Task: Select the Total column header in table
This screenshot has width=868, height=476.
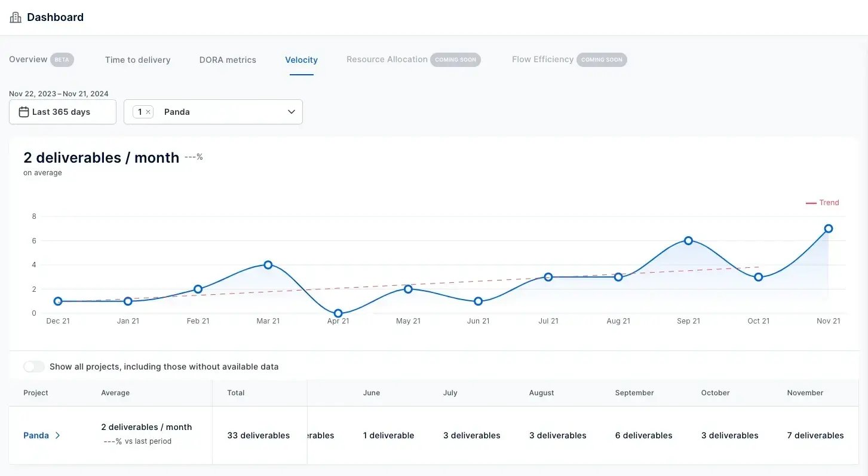Action: click(236, 393)
